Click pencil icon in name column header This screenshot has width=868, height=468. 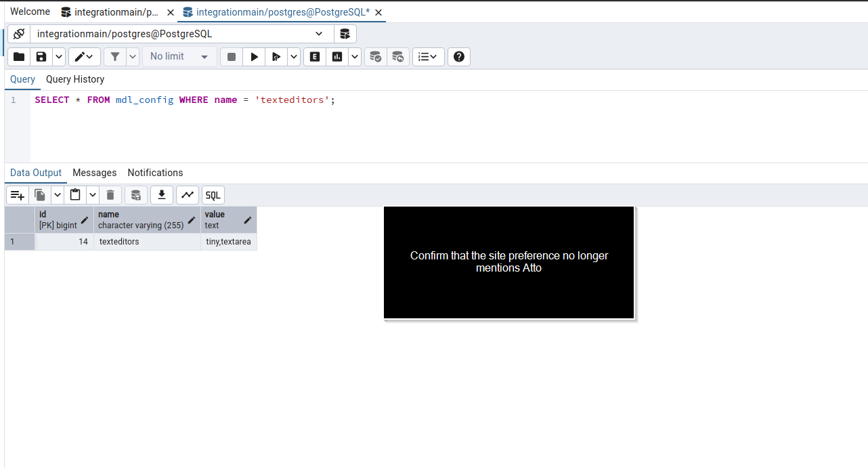click(x=192, y=220)
